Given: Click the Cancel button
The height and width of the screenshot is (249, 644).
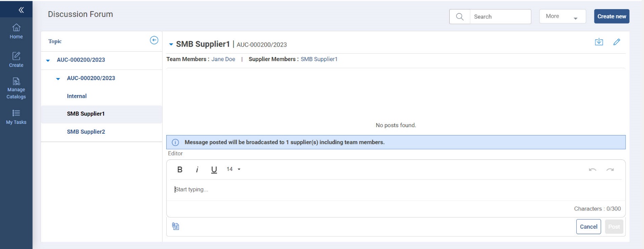Looking at the screenshot, I should [588, 227].
